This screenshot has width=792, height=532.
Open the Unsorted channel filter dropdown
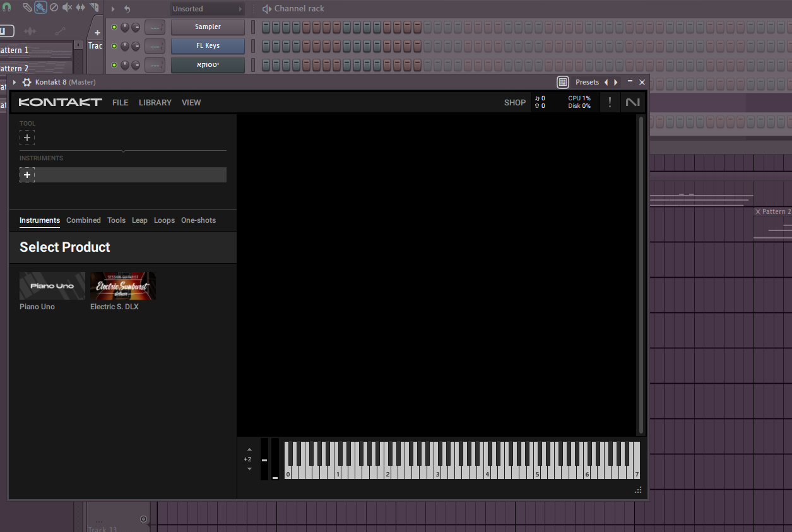click(208, 9)
